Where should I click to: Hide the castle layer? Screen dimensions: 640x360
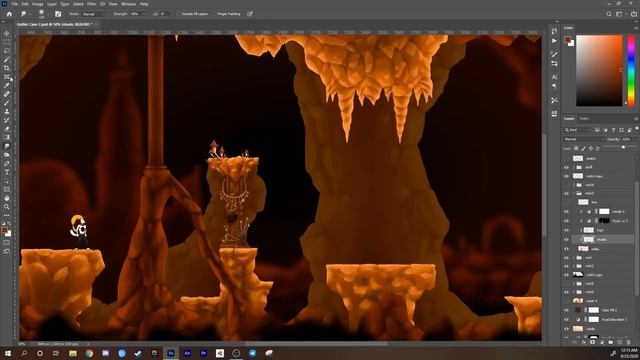coord(566,329)
